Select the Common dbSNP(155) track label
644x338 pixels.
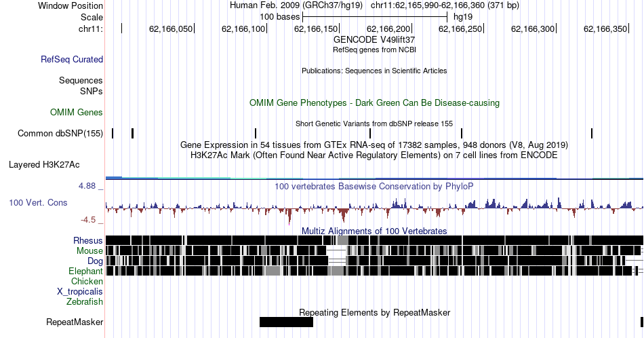[x=60, y=133]
